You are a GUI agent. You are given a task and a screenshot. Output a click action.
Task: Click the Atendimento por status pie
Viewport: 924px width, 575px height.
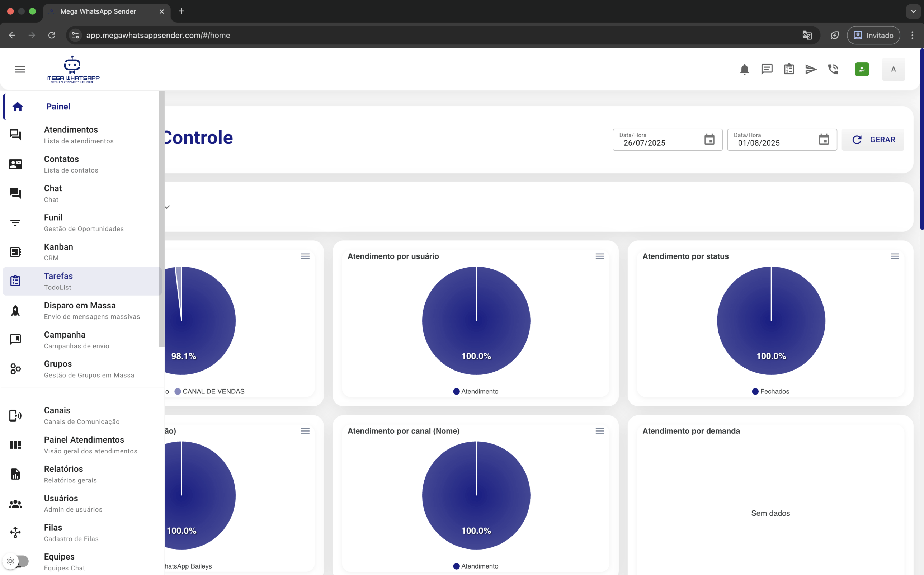[x=771, y=321]
